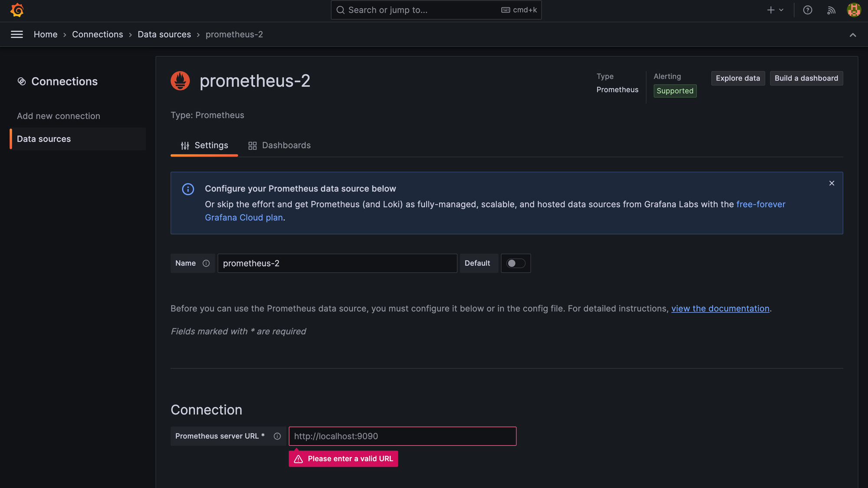Screen dimensions: 868x488
Task: Click the Connections breadcrumb link
Action: click(x=97, y=34)
